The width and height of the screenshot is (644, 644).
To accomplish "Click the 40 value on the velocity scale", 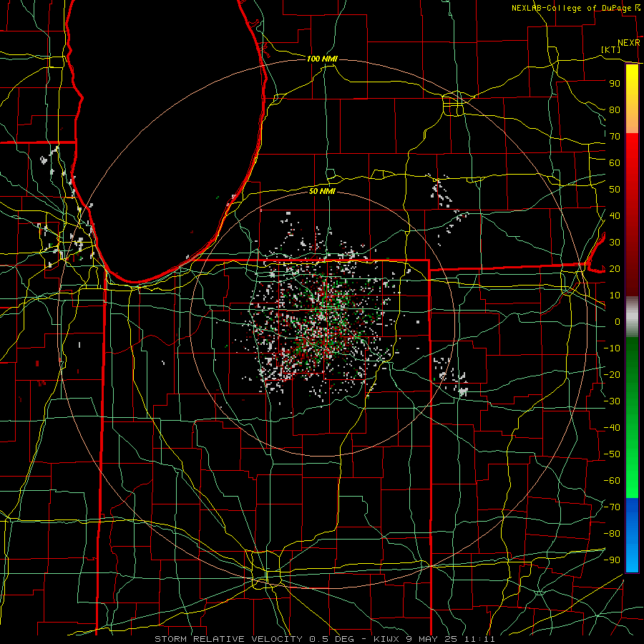I will coord(615,216).
